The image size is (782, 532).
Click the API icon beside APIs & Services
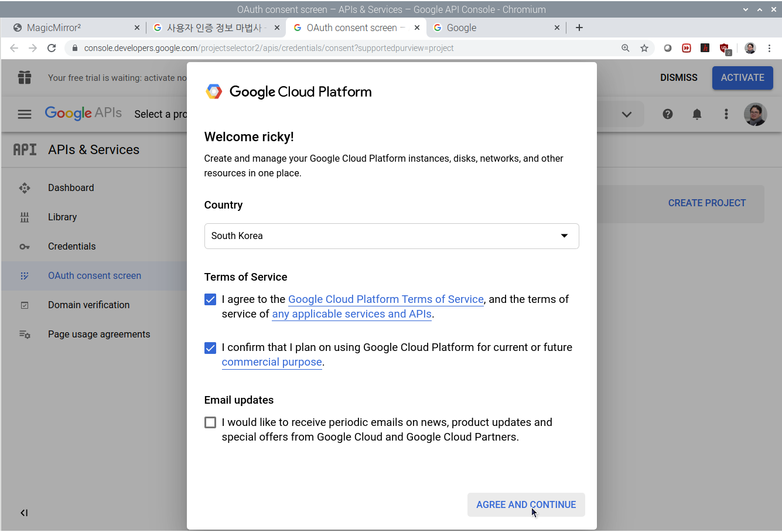coord(25,149)
